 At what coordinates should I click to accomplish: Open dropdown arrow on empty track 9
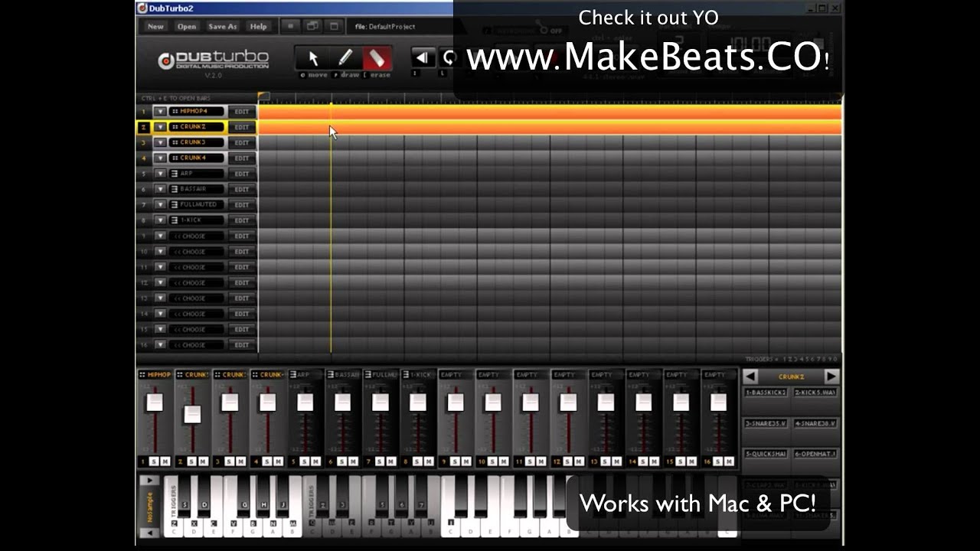[x=160, y=236]
